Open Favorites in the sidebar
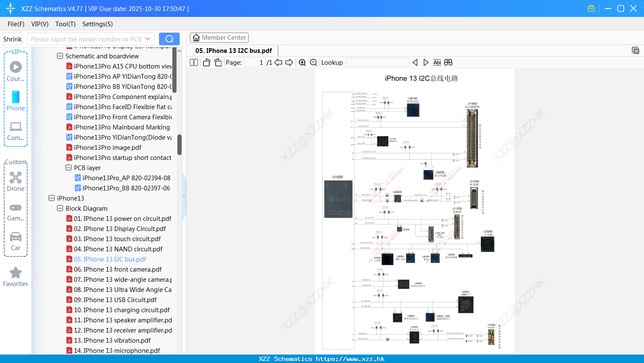The image size is (644, 363). tap(16, 277)
